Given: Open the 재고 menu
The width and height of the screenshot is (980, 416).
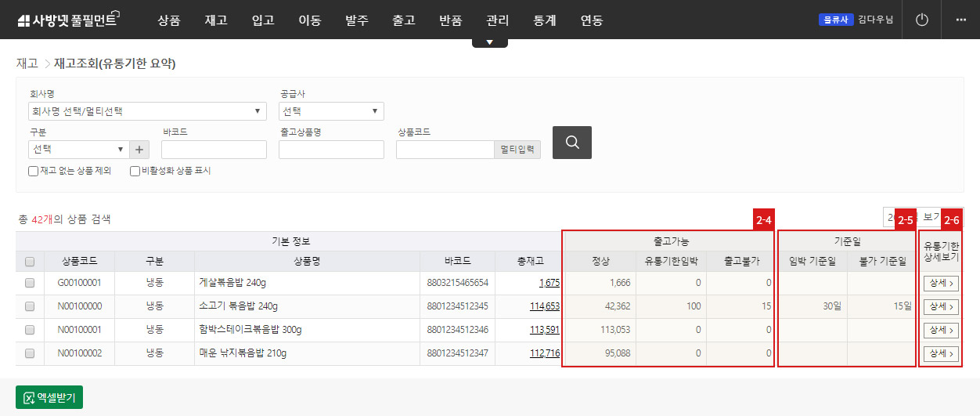Looking at the screenshot, I should pyautogui.click(x=215, y=20).
